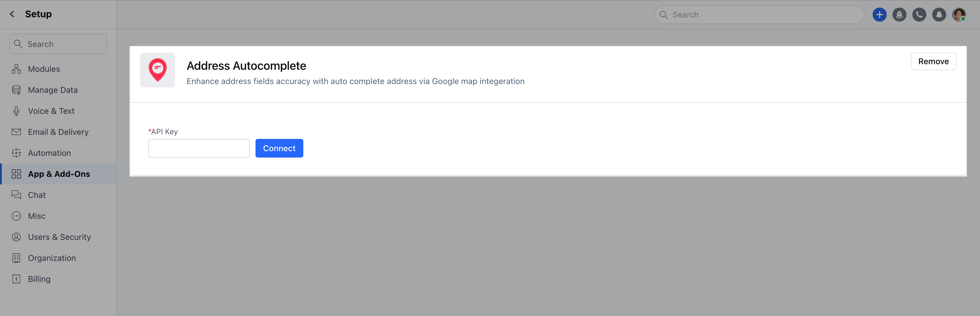
Task: Click the profile avatar picture
Action: tap(959, 15)
